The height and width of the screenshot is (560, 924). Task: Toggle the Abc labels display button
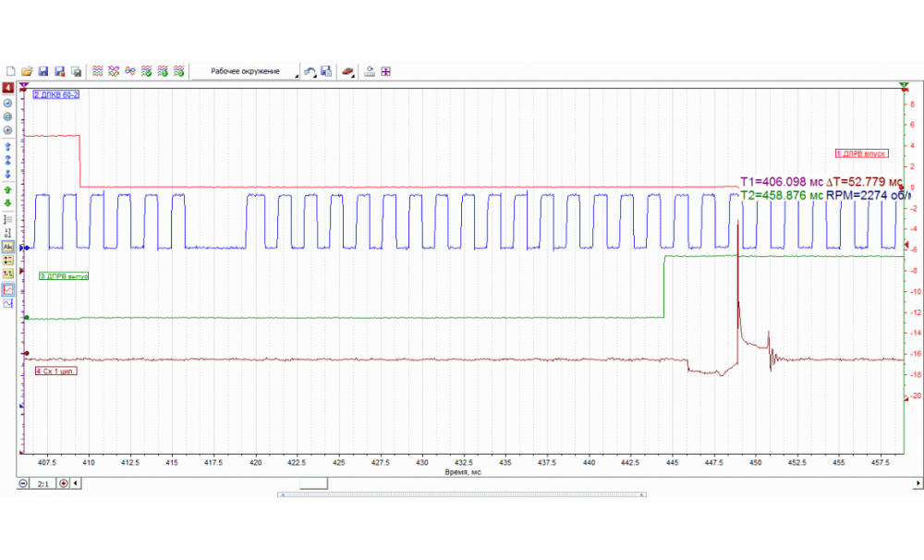coord(7,248)
